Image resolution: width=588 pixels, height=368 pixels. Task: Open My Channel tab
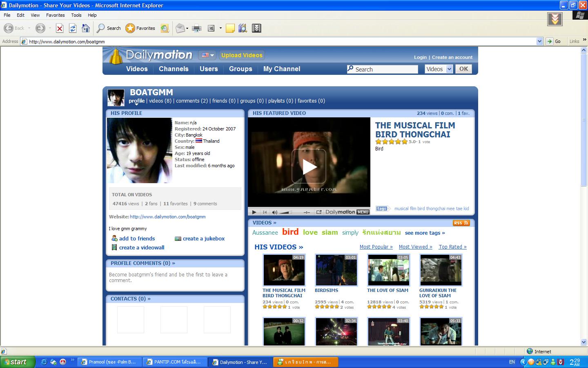(x=282, y=69)
